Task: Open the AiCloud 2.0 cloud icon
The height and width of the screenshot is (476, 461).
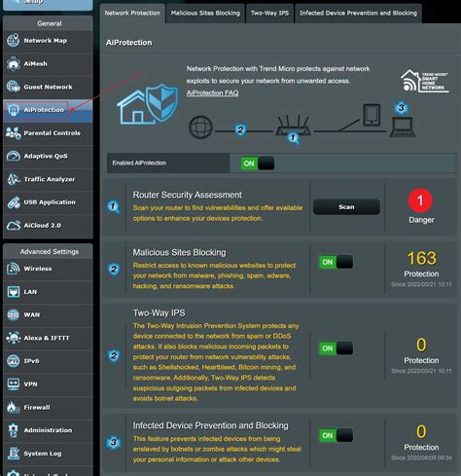Action: 14,226
